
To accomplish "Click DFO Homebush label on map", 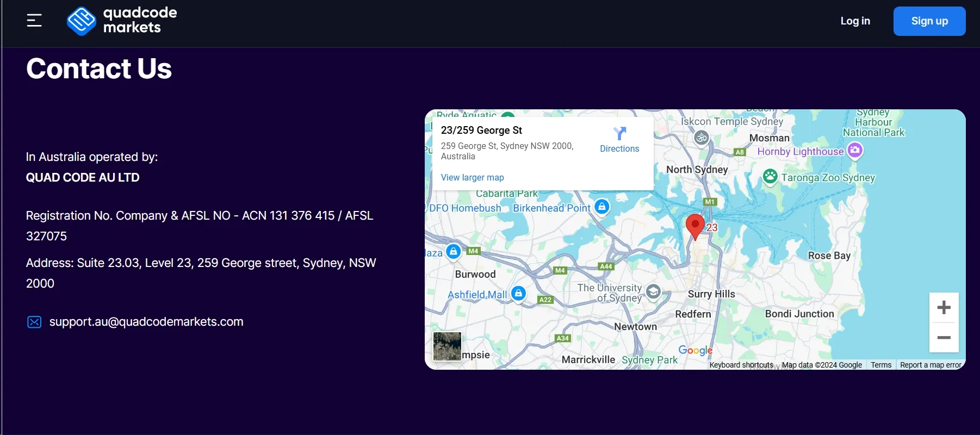I will [466, 208].
